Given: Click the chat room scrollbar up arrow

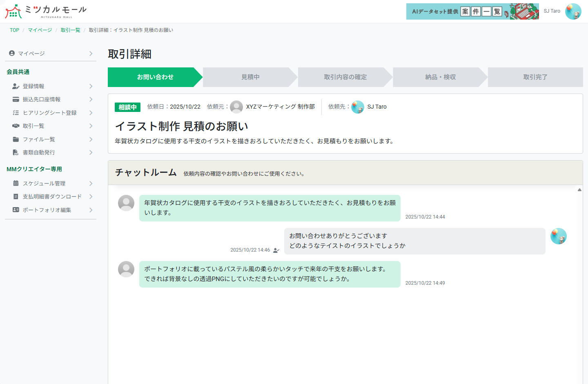Looking at the screenshot, I should (579, 189).
